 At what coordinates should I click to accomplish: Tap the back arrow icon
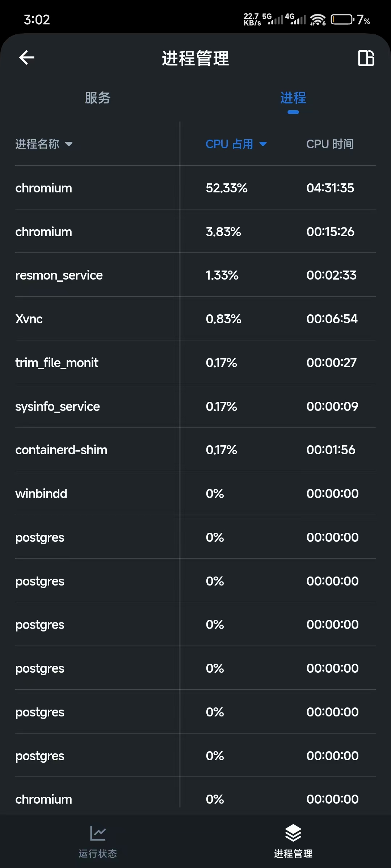point(27,58)
